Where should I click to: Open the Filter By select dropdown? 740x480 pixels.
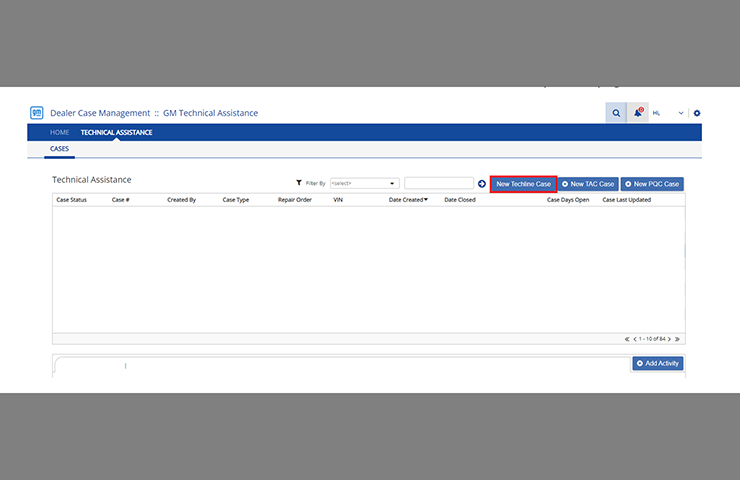[364, 184]
